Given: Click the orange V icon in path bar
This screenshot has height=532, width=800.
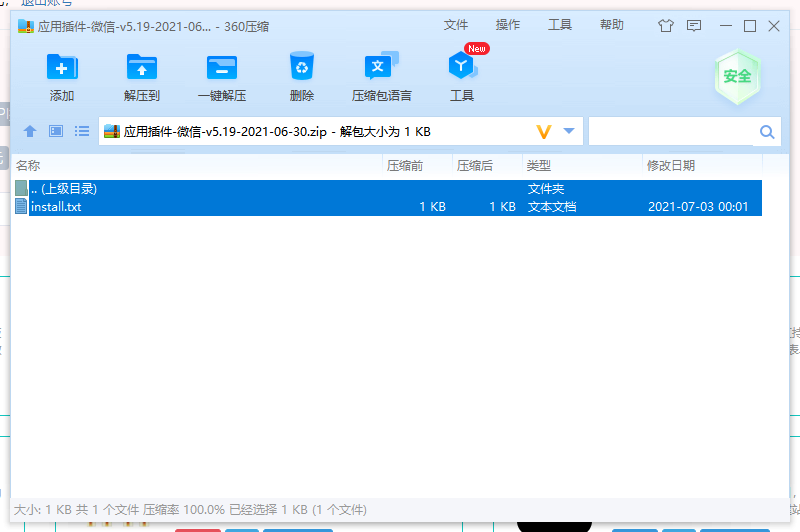Looking at the screenshot, I should coord(544,132).
